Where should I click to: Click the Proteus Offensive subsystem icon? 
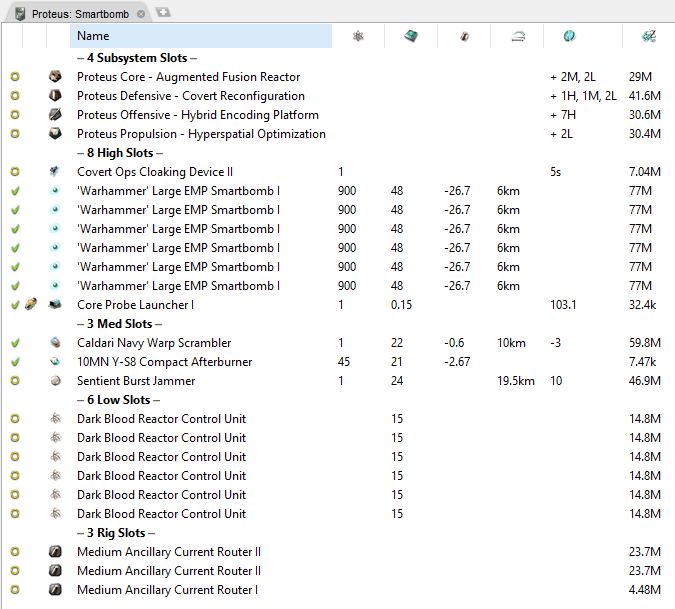[55, 114]
